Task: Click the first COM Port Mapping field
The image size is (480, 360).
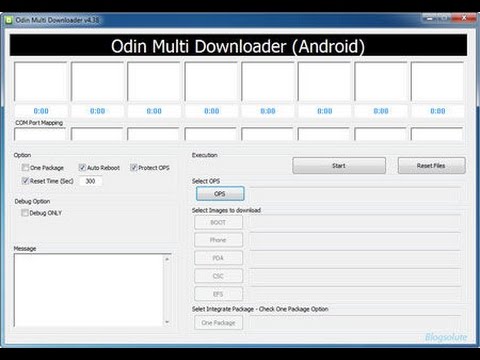Action: [40, 134]
